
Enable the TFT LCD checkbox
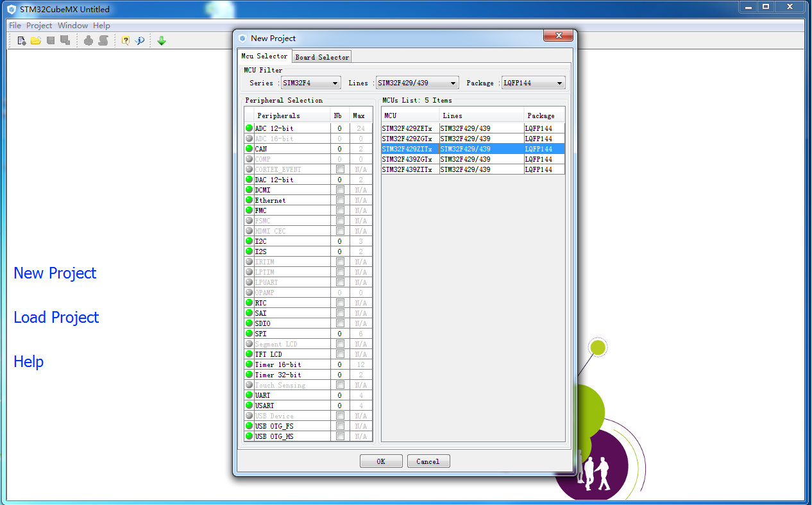(x=340, y=354)
